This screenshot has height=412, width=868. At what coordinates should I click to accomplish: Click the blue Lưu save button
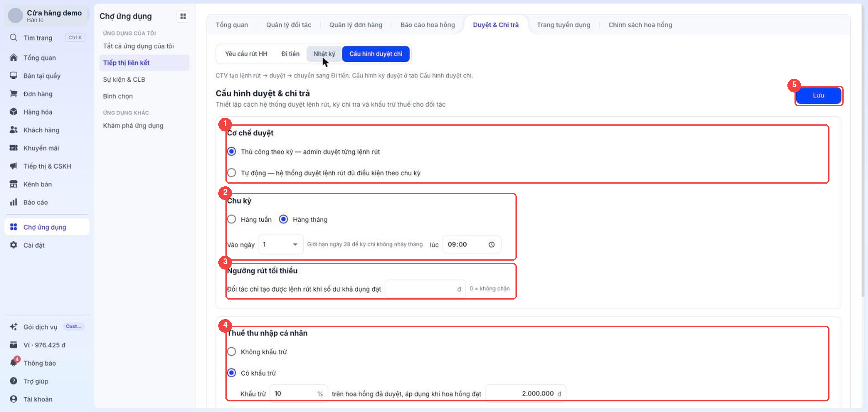(818, 96)
